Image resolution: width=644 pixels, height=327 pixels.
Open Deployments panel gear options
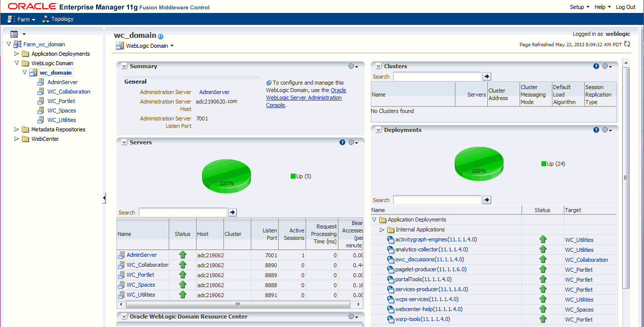coord(607,130)
